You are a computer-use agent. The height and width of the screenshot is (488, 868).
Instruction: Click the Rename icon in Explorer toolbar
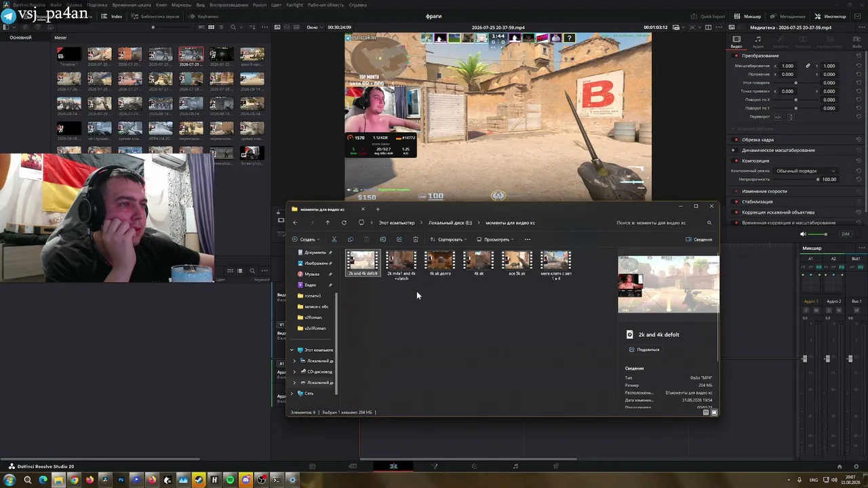coord(382,239)
